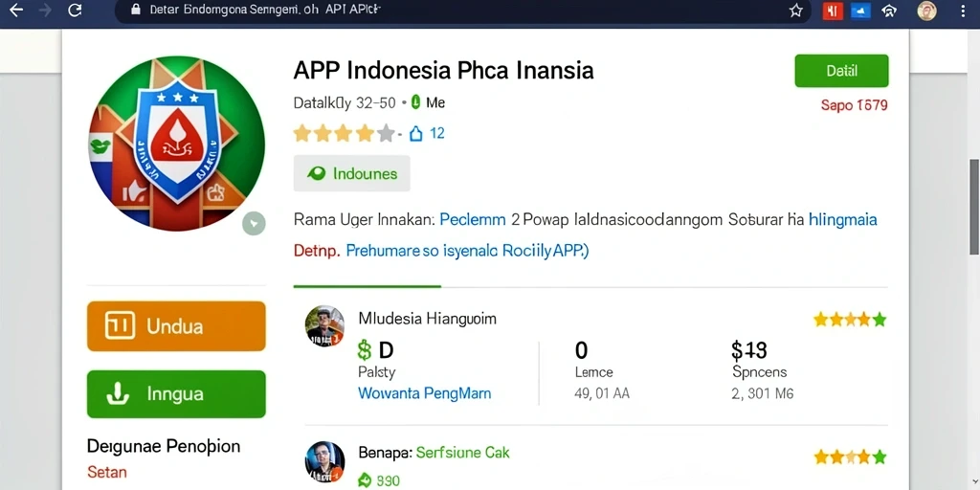This screenshot has height=490, width=980.
Task: Click the small gray arrow badge near logo
Action: pyautogui.click(x=254, y=223)
